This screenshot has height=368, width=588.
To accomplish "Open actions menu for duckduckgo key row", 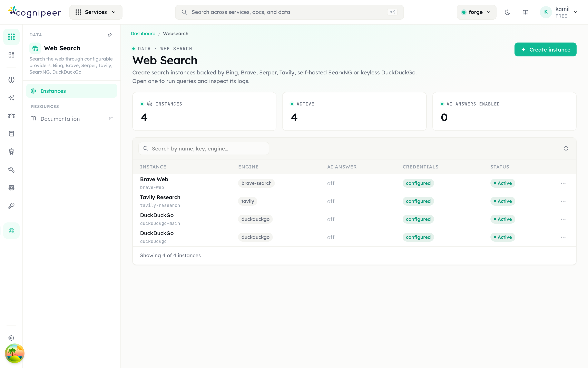I will click(x=563, y=237).
